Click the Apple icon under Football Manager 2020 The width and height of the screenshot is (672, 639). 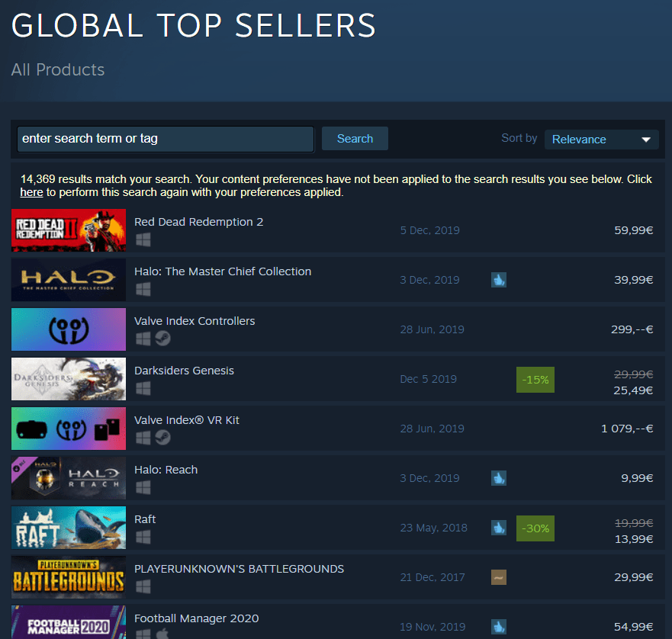pyautogui.click(x=162, y=634)
